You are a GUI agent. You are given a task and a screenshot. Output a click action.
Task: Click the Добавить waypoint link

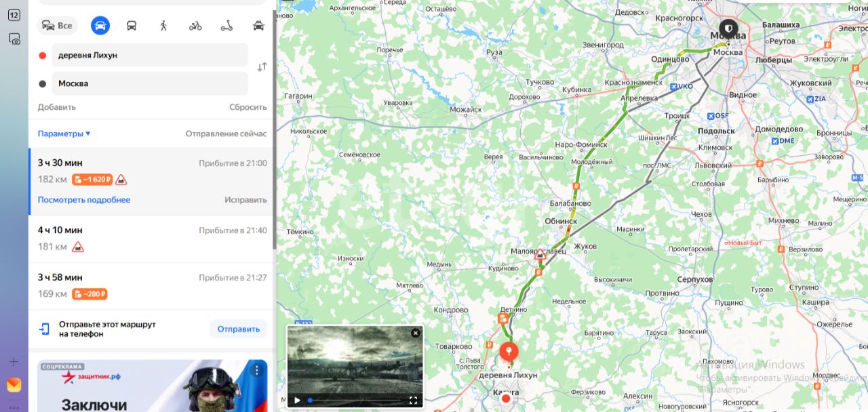tap(57, 107)
